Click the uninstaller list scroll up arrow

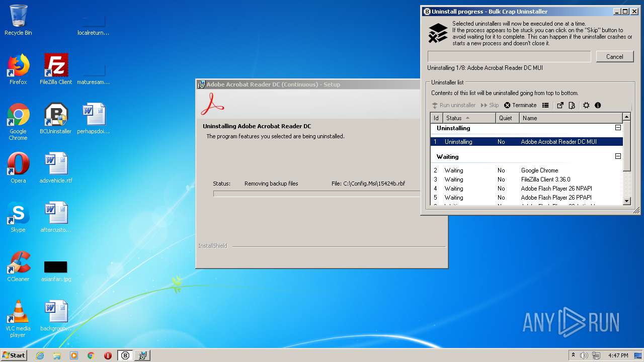point(627,117)
